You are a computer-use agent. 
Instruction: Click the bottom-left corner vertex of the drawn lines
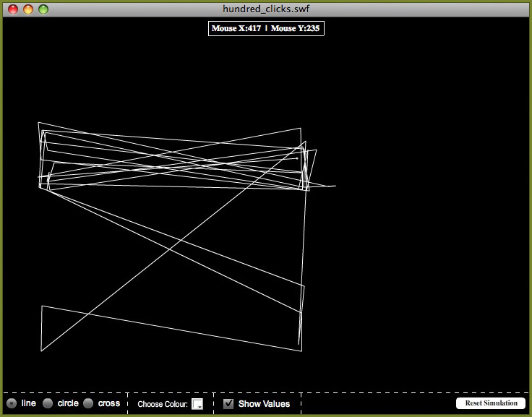point(41,351)
